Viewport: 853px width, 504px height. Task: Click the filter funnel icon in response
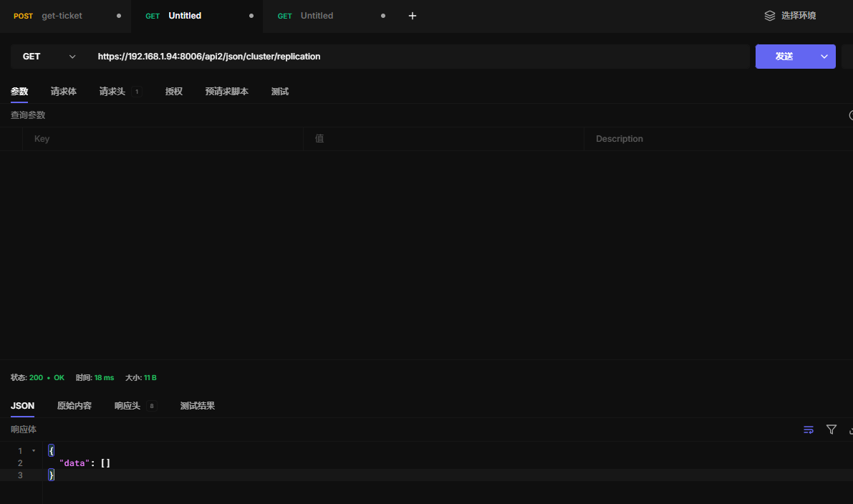point(832,430)
